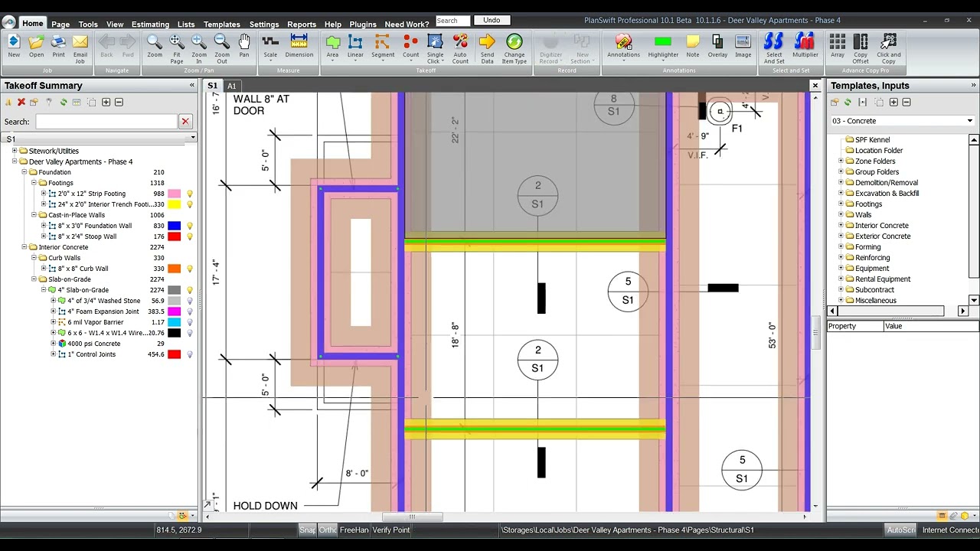Select the Area takeoff tool
980x551 pixels.
332,46
